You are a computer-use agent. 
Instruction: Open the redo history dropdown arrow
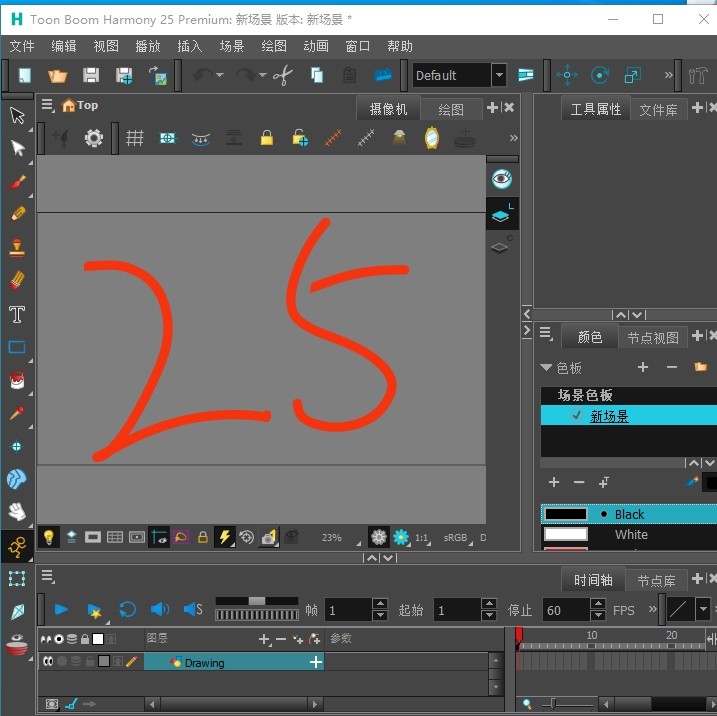pos(262,75)
